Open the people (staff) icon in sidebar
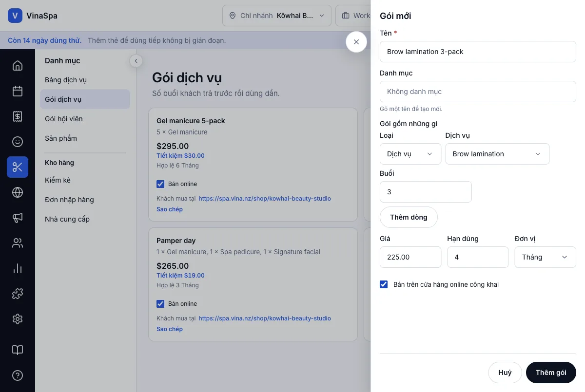This screenshot has height=392, width=585. (18, 243)
